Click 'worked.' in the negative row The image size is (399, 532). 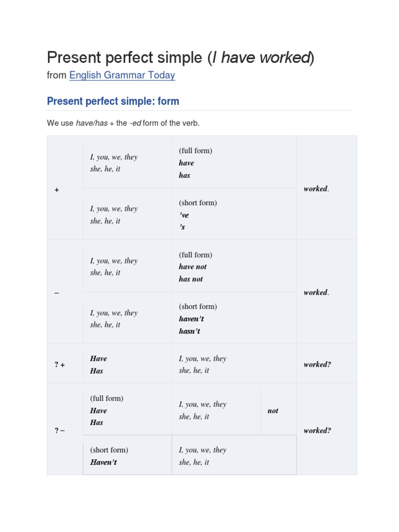pyautogui.click(x=316, y=292)
